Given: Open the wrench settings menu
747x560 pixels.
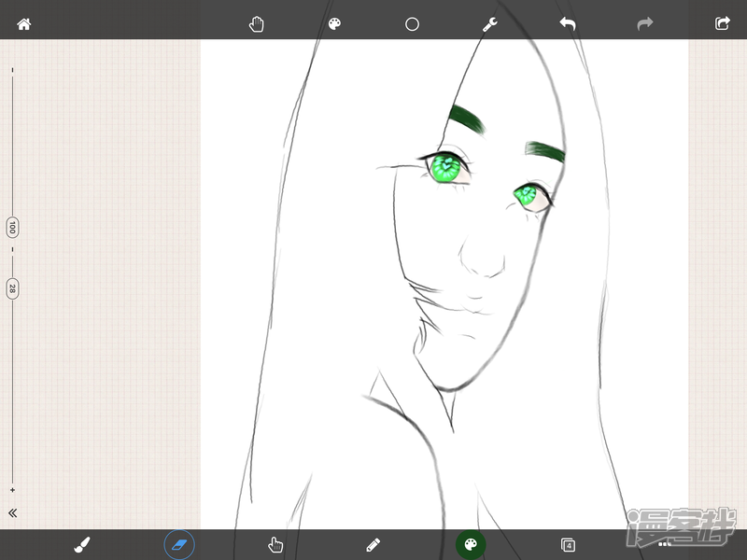Looking at the screenshot, I should (x=489, y=24).
